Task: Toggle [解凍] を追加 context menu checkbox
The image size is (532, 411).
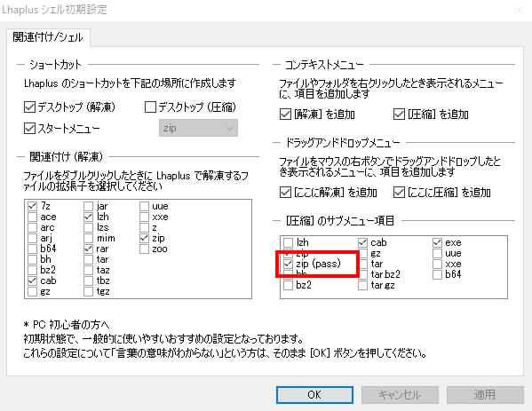Action: (x=286, y=115)
